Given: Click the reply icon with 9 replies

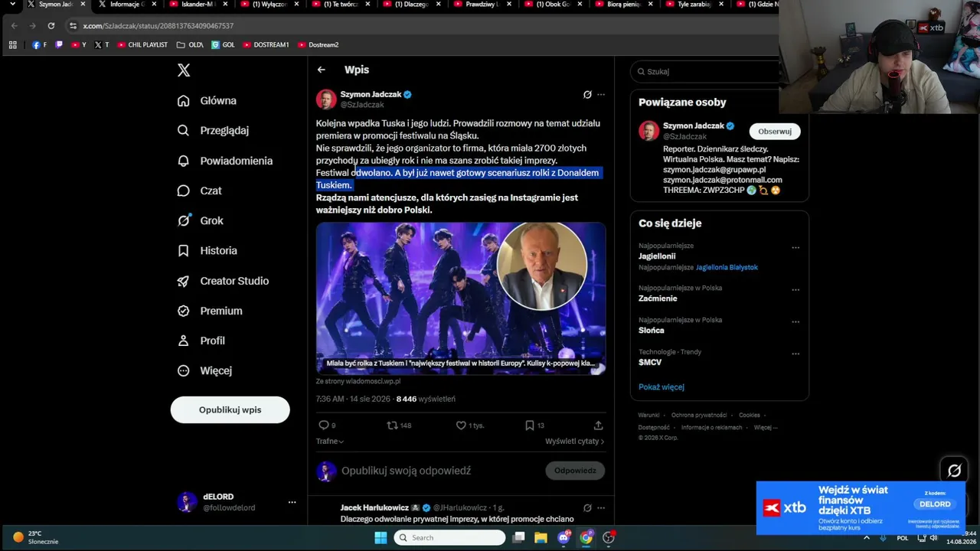Looking at the screenshot, I should tap(327, 425).
